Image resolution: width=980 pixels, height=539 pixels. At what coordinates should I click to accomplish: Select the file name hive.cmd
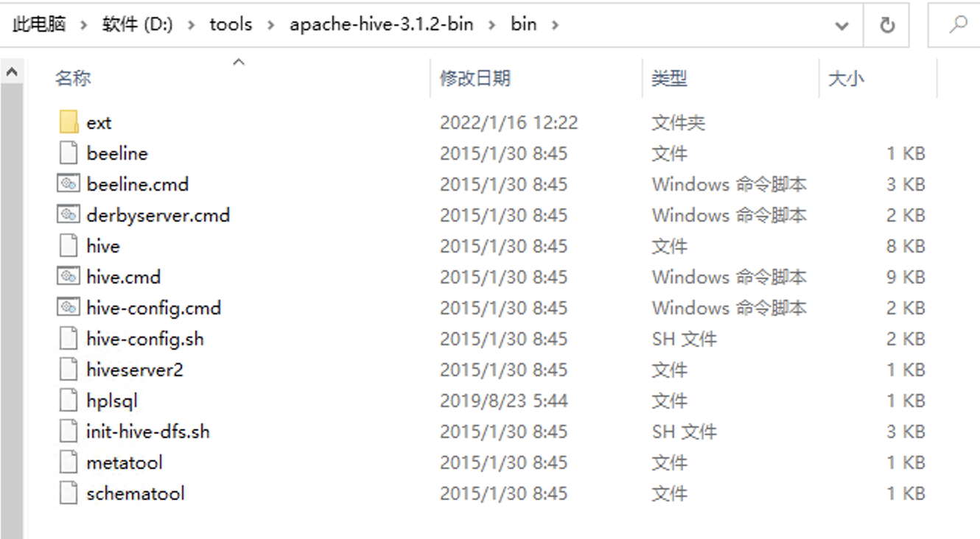coord(123,277)
